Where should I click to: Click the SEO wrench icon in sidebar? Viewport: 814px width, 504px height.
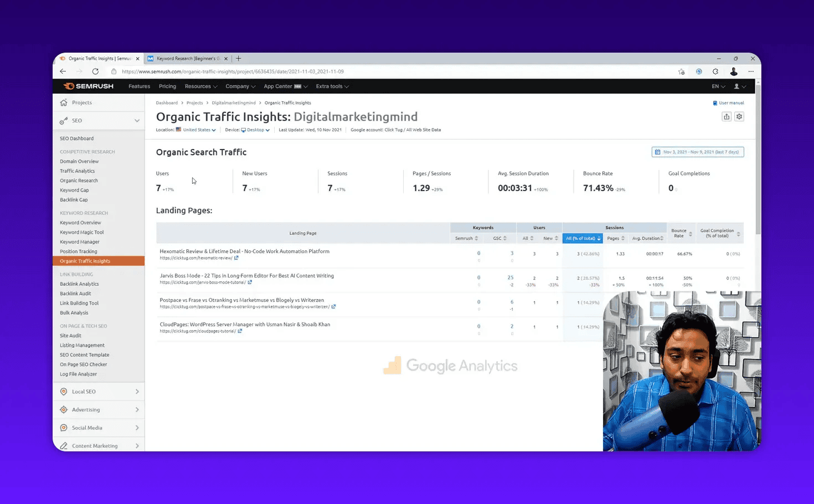tap(64, 120)
